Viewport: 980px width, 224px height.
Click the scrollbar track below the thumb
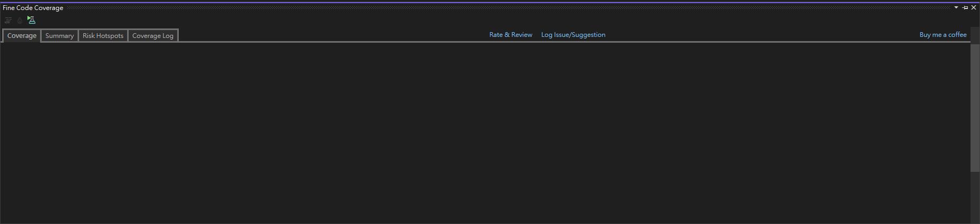[975, 198]
